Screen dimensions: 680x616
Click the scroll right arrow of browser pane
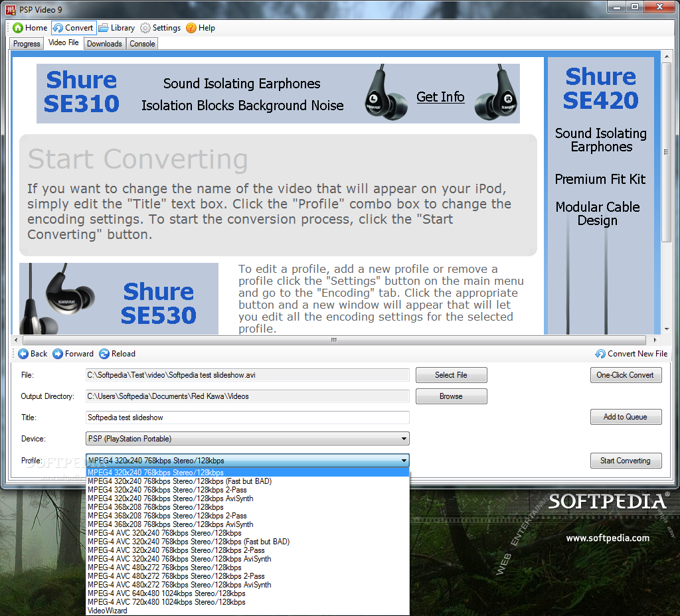tap(655, 340)
